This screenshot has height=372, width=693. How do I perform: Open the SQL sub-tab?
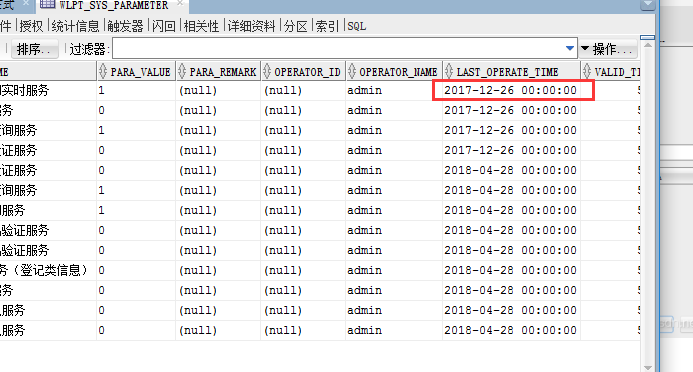(x=357, y=27)
